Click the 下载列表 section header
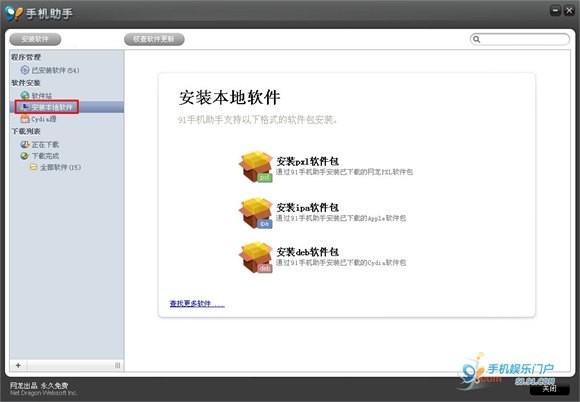This screenshot has width=580, height=402. [26, 131]
